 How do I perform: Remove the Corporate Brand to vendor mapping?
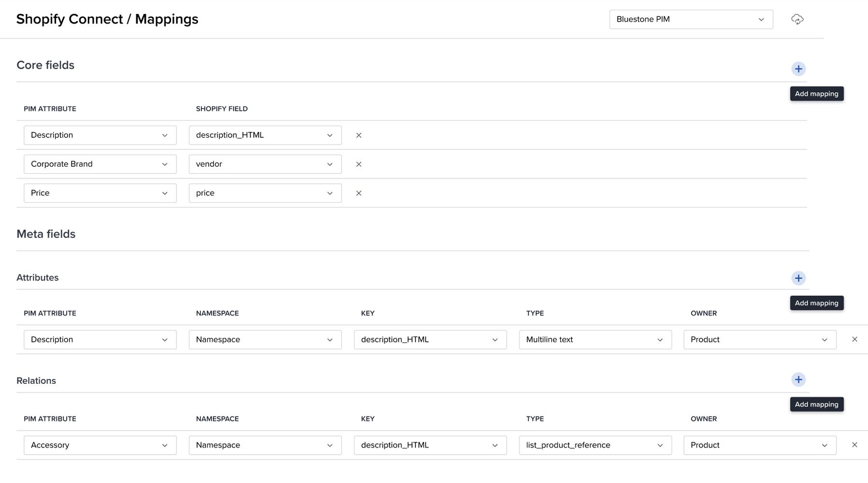(x=358, y=164)
